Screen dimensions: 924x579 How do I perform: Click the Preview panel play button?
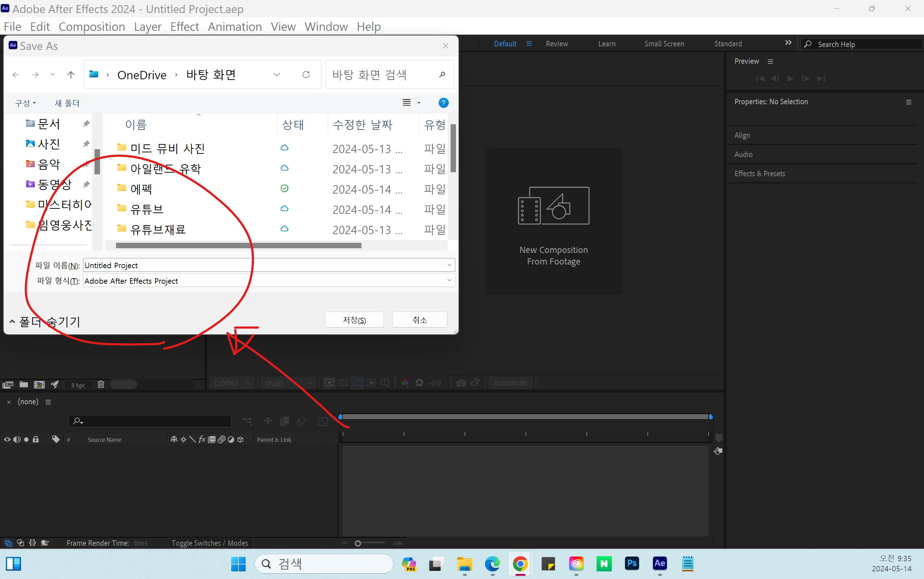(790, 79)
